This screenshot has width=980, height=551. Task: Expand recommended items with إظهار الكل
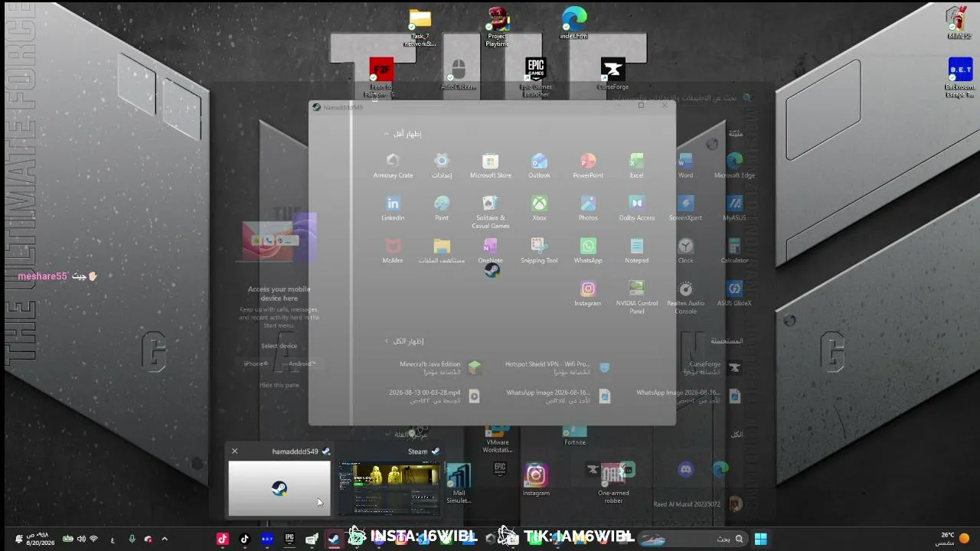coord(404,341)
